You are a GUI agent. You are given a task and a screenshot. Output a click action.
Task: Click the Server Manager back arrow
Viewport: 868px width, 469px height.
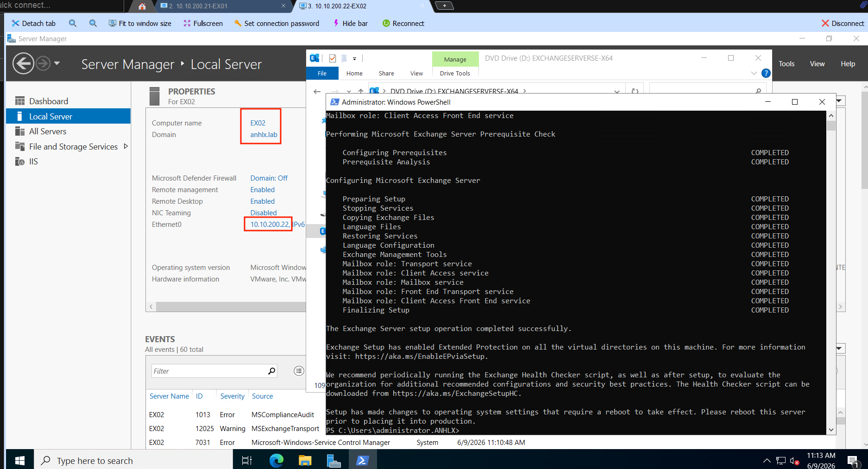coord(23,63)
